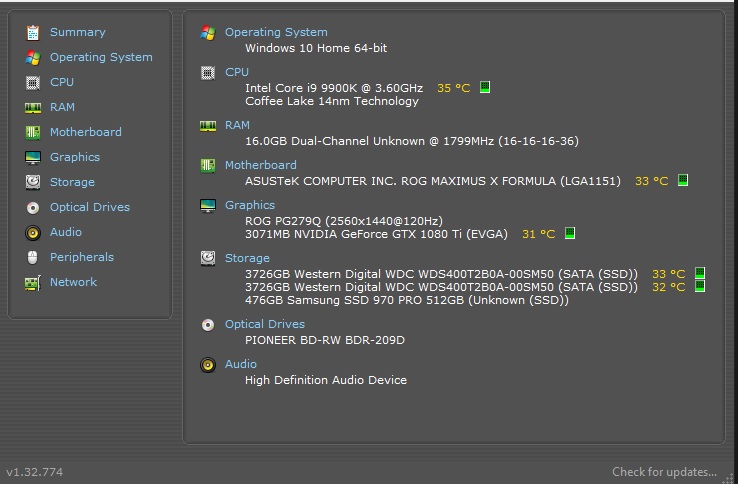This screenshot has height=484, width=738.
Task: Click the green indicator next to GPU 31 °C
Action: pos(570,233)
